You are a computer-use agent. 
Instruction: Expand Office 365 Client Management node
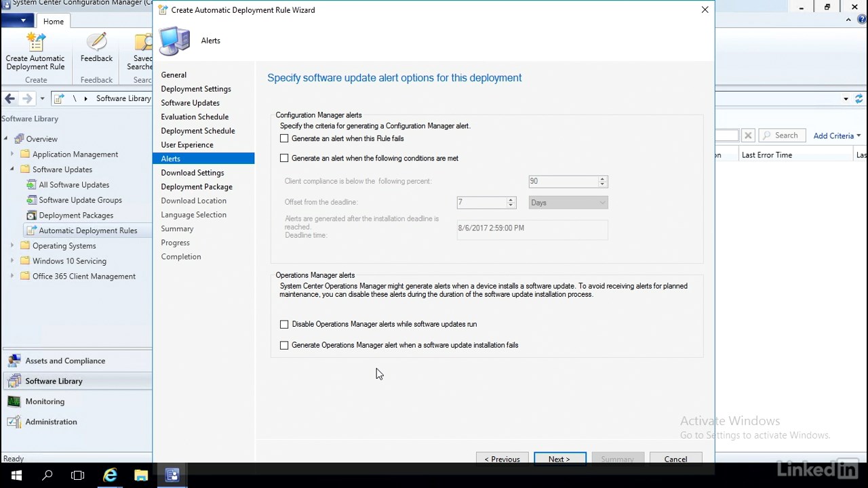pyautogui.click(x=12, y=276)
